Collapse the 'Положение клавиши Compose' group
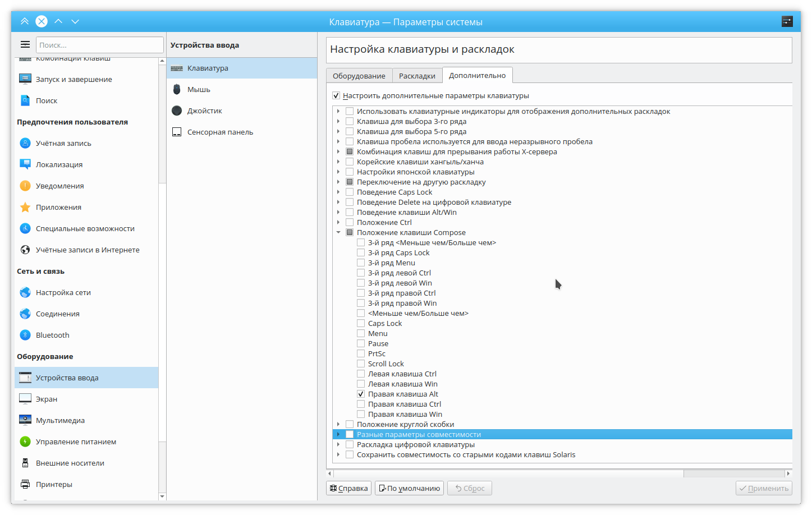This screenshot has height=515, width=812. pyautogui.click(x=338, y=232)
